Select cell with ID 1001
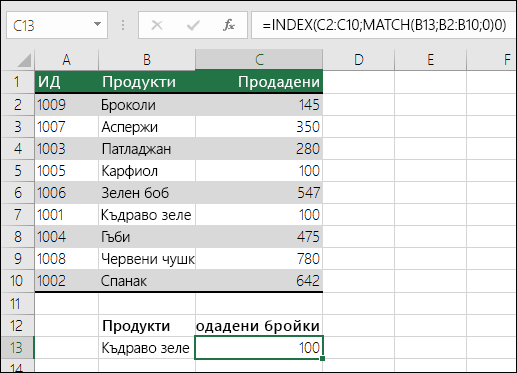Screen dimensions: 517x373 click(x=67, y=215)
